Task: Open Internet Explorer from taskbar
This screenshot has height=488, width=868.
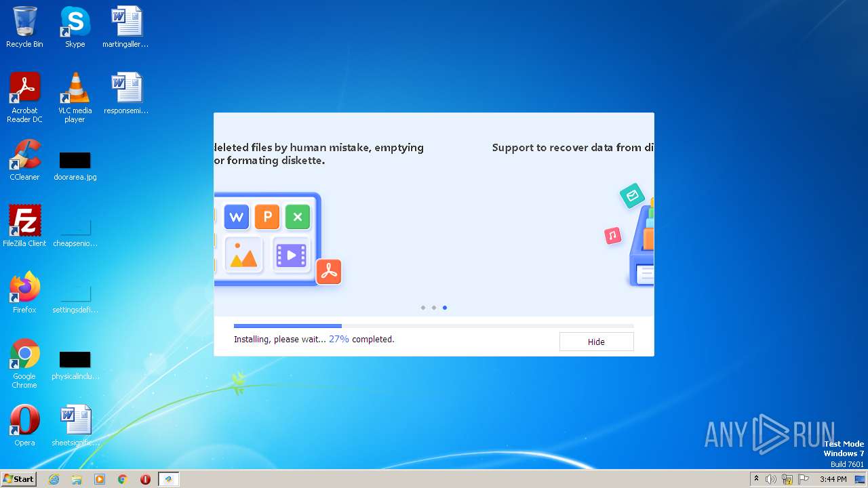Action: 54,479
